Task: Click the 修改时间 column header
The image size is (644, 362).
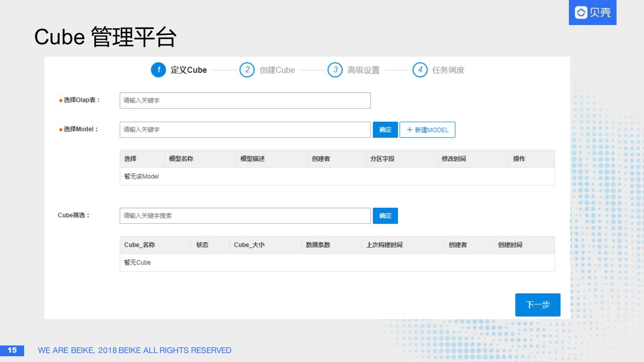Action: (453, 159)
